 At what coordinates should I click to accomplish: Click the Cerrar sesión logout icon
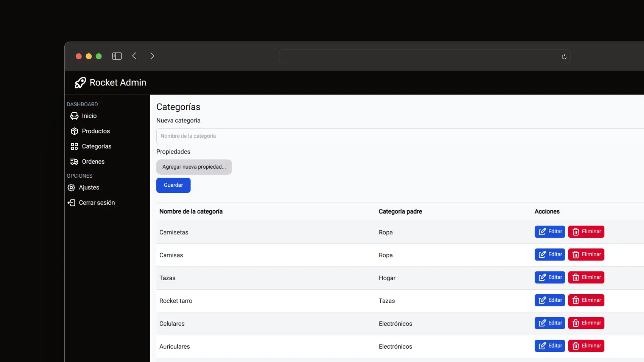pos(71,203)
